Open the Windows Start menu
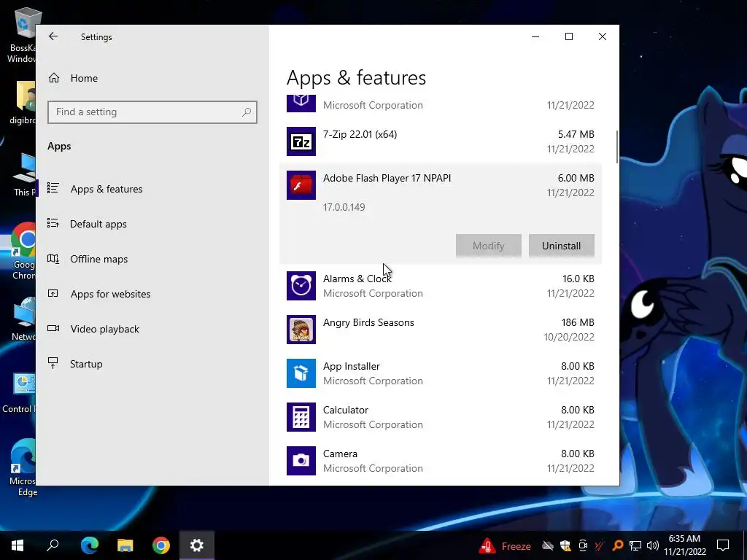This screenshot has height=560, width=747. (18, 545)
